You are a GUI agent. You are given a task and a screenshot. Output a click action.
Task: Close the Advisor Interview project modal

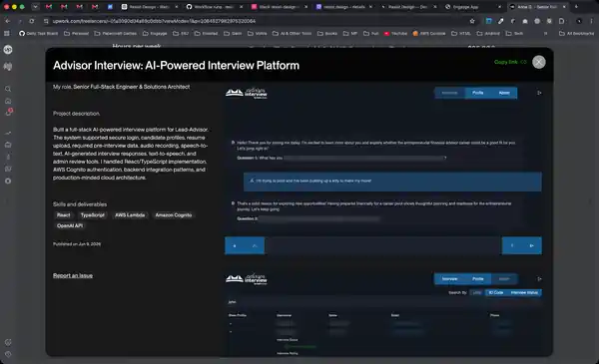coord(539,62)
